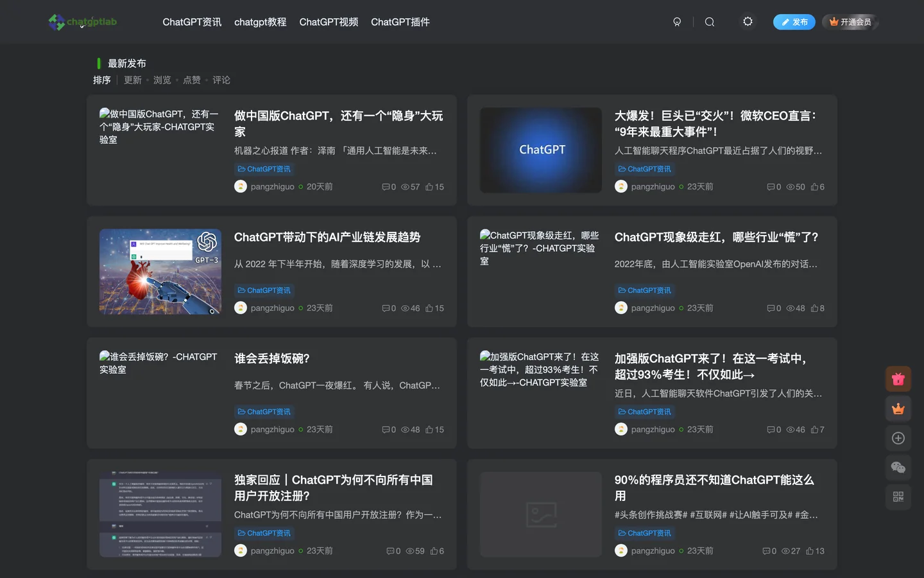Click author avatar on 做中国版ChatGPT post

(x=241, y=187)
